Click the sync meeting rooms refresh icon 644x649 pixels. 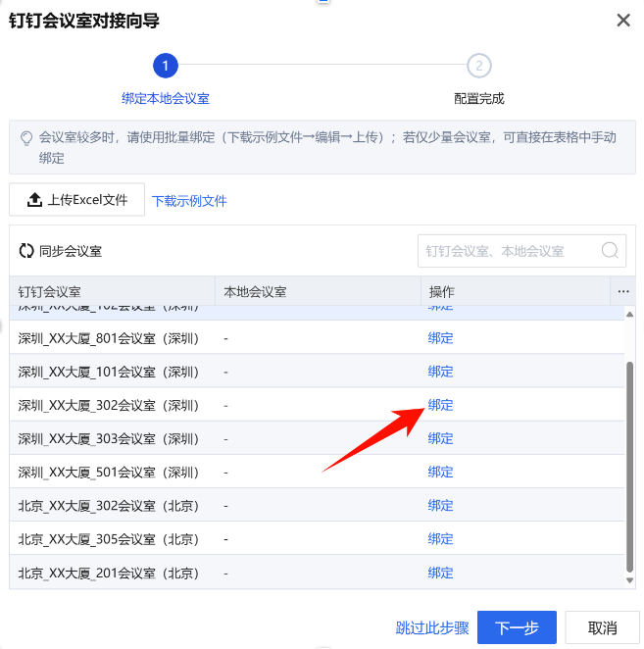(26, 251)
